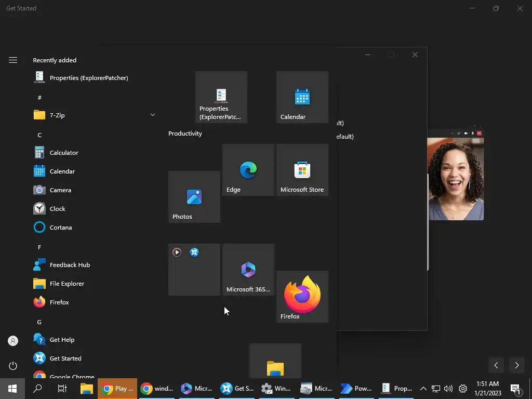Image resolution: width=532 pixels, height=399 pixels.
Task: Jump to the # section header
Action: (39, 98)
